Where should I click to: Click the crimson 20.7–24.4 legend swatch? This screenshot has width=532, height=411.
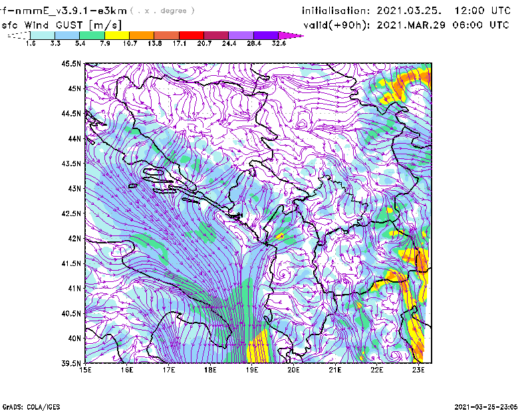(x=216, y=35)
